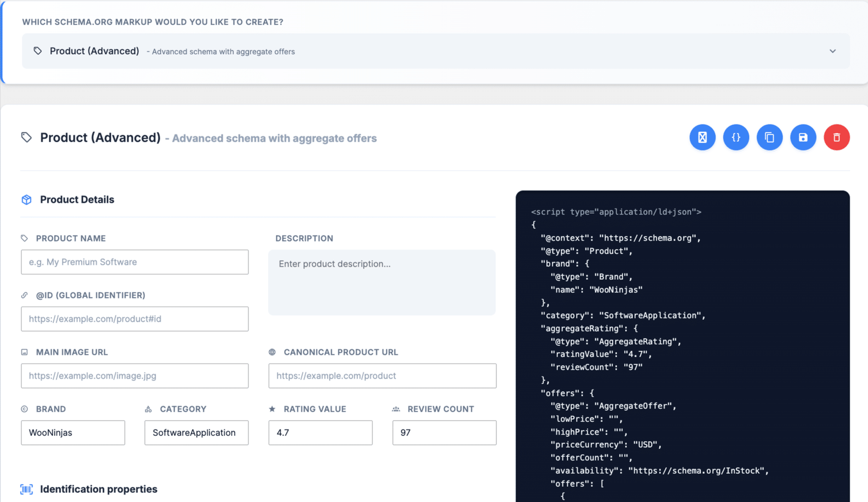This screenshot has height=502, width=868.
Task: Click the "@context" schema.org code line
Action: tap(621, 238)
